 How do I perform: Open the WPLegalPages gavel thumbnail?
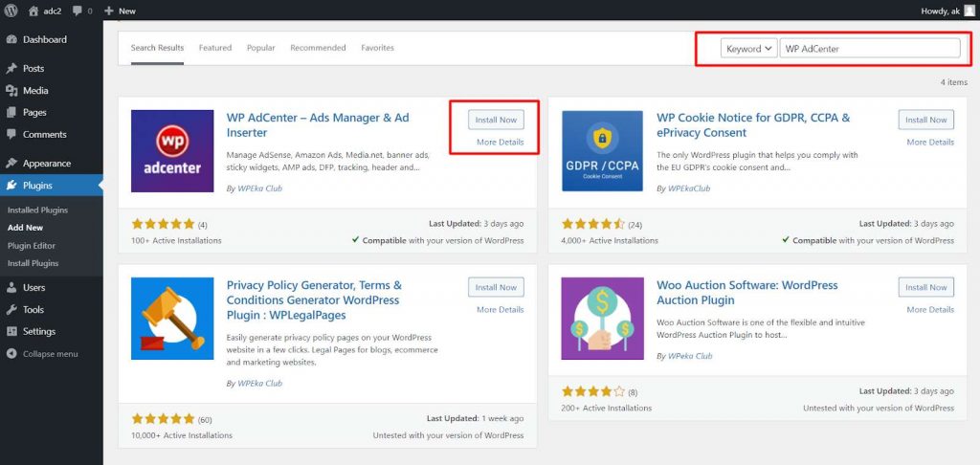[x=172, y=319]
